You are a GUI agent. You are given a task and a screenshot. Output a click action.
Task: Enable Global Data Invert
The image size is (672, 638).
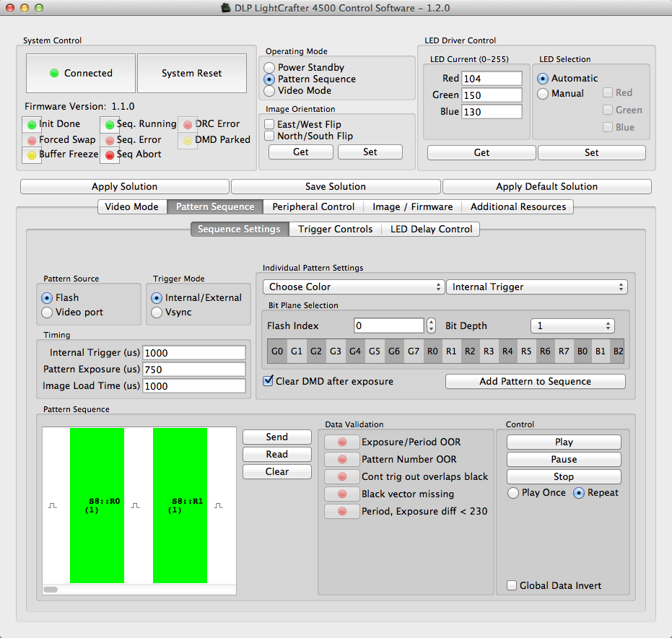[x=512, y=585]
